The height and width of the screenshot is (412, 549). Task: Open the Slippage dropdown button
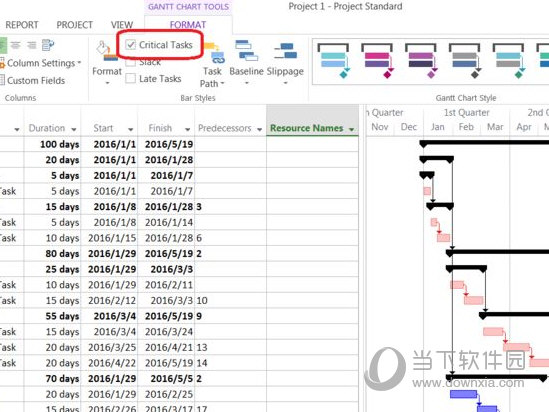pos(285,63)
